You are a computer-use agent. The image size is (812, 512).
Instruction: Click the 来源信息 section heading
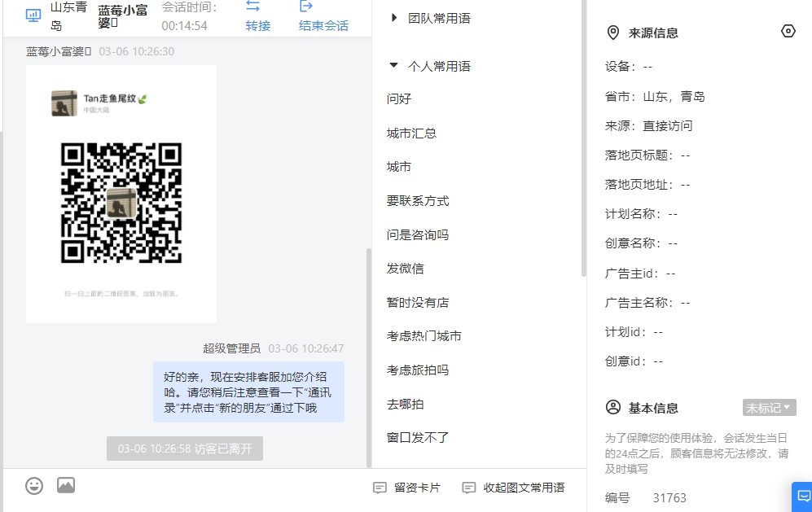pyautogui.click(x=653, y=33)
